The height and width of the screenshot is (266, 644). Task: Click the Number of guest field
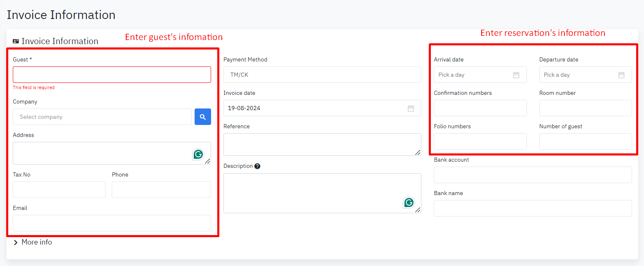pos(585,141)
